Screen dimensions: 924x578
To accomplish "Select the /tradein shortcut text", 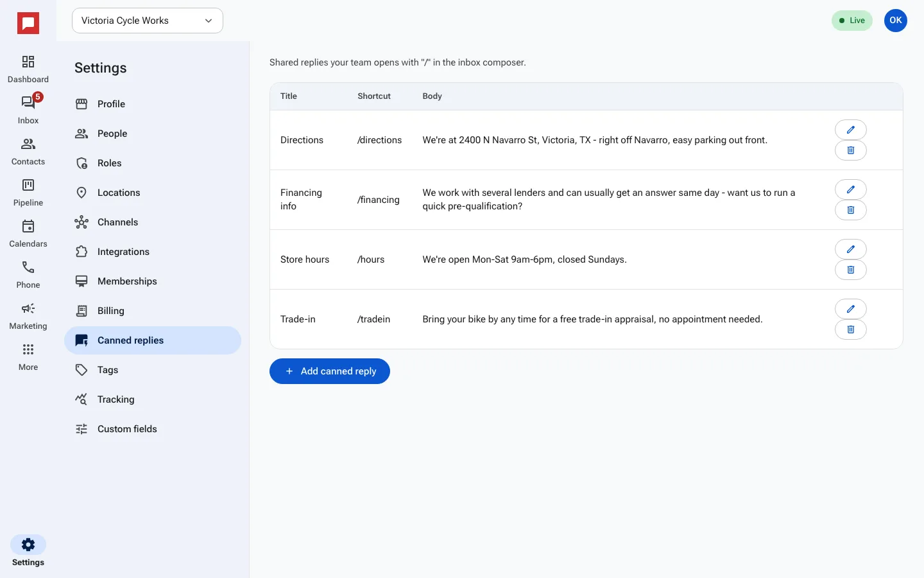I will 374,319.
